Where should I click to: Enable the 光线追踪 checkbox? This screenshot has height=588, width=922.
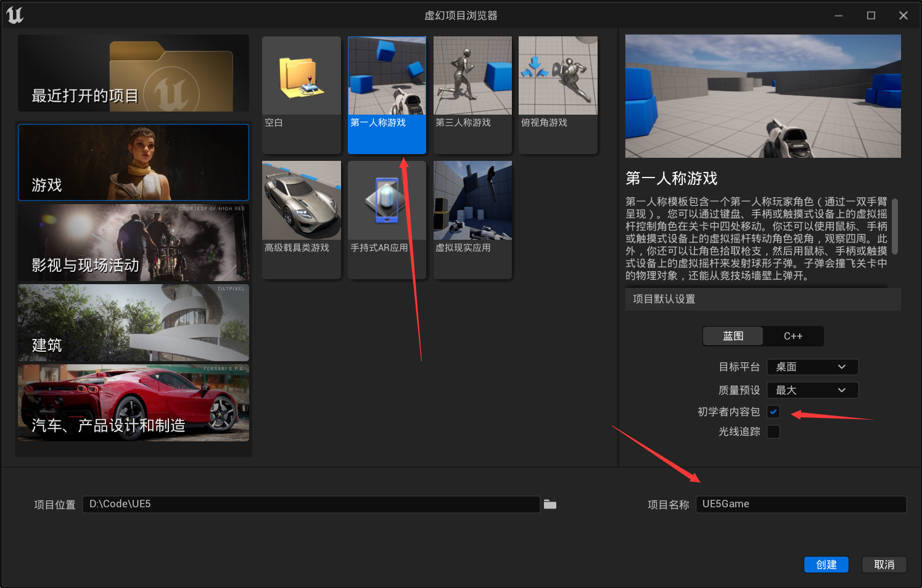point(773,431)
